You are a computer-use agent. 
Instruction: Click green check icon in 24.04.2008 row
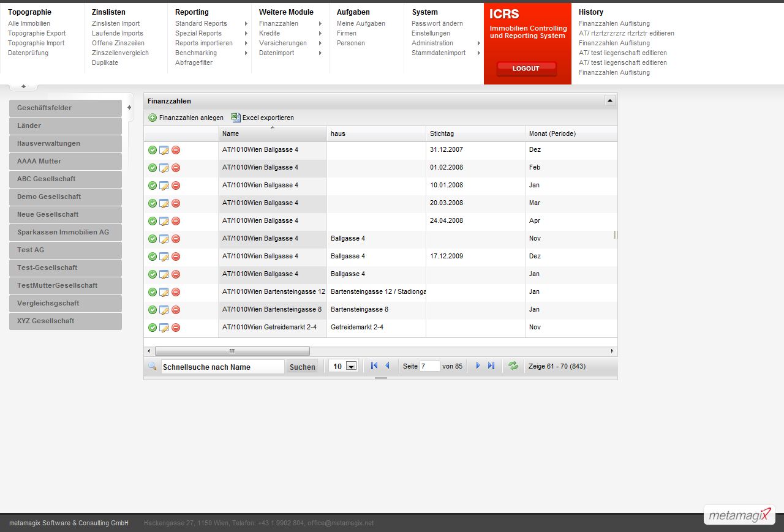pyautogui.click(x=153, y=221)
